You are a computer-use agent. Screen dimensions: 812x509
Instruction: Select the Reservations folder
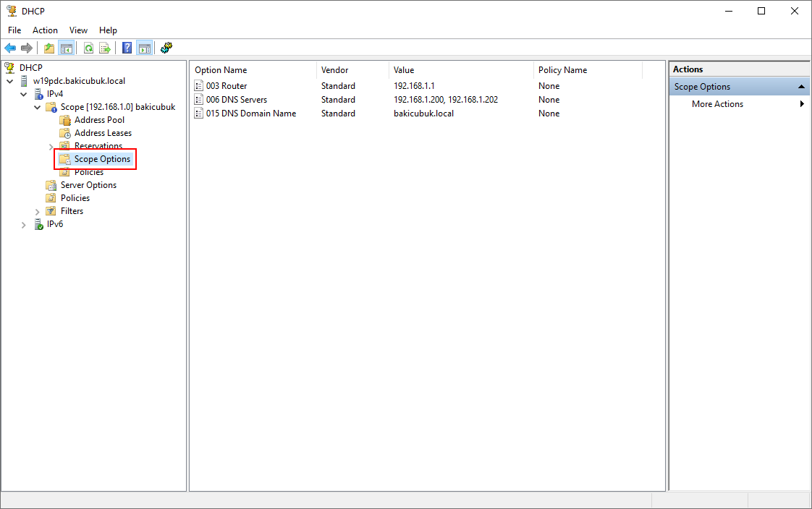click(98, 146)
